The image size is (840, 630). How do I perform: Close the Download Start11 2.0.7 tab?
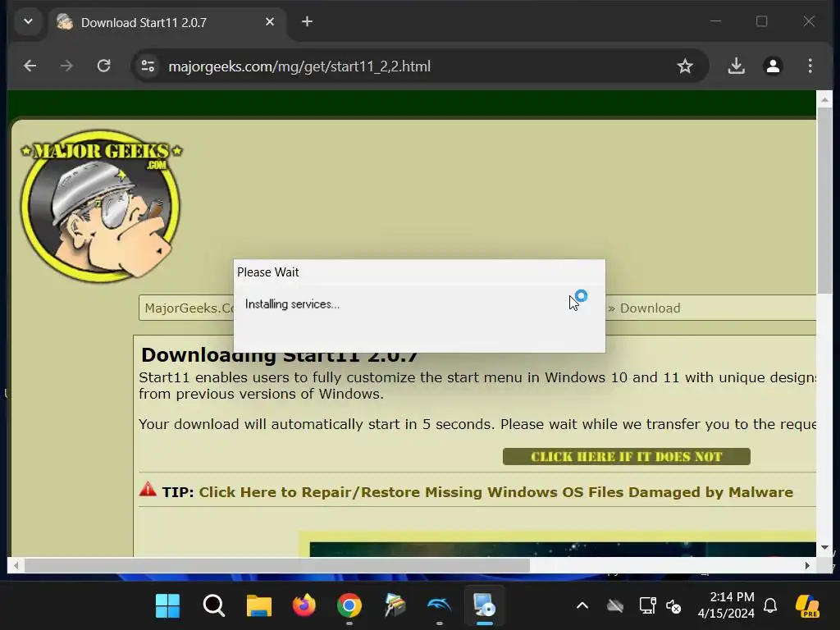click(269, 22)
